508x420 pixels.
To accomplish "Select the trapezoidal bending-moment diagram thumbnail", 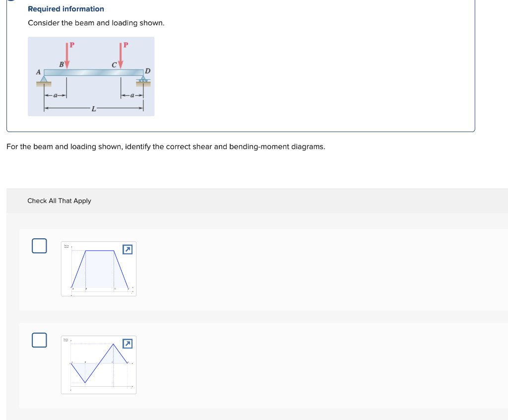I will coord(98,269).
